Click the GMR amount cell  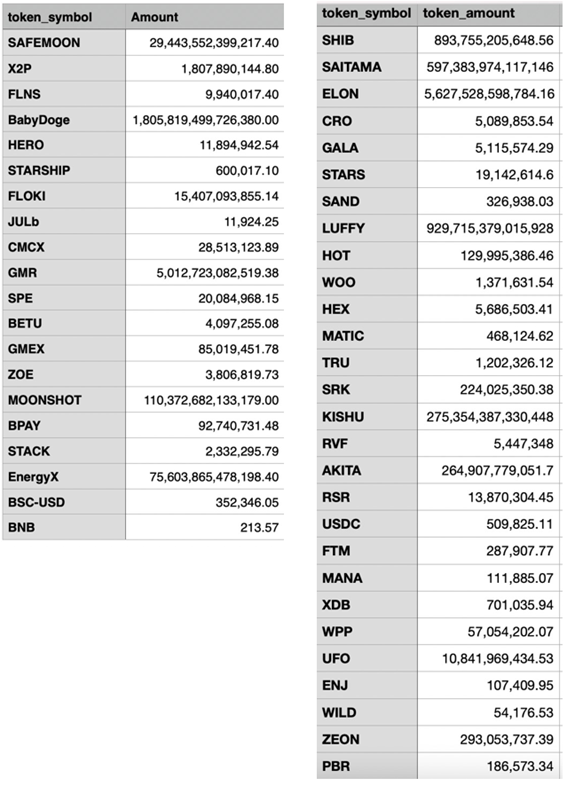point(205,273)
